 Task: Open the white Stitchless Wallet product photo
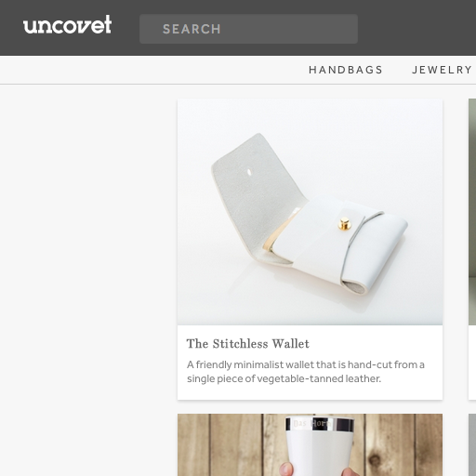[x=310, y=212]
